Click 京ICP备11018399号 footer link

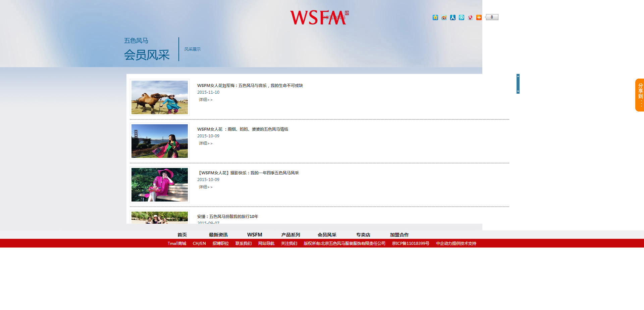411,243
